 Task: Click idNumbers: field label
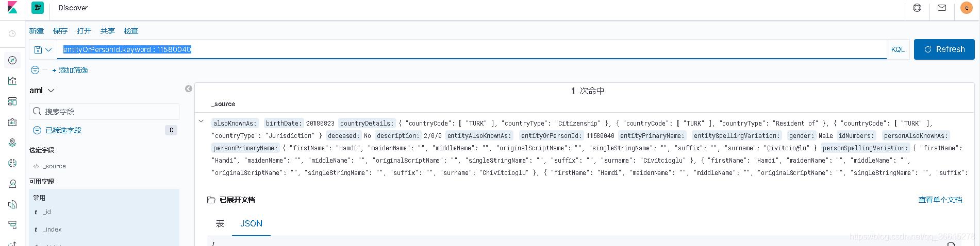(x=856, y=136)
